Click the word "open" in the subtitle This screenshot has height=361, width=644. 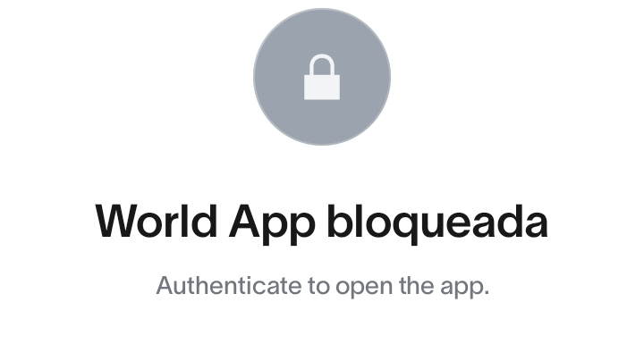(364, 288)
